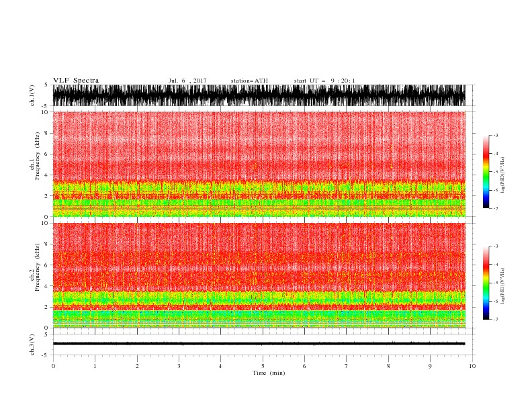Image resolution: width=532 pixels, height=411 pixels.
Task: Click inside the ch.2 spectrogram panel
Action: 259,275
